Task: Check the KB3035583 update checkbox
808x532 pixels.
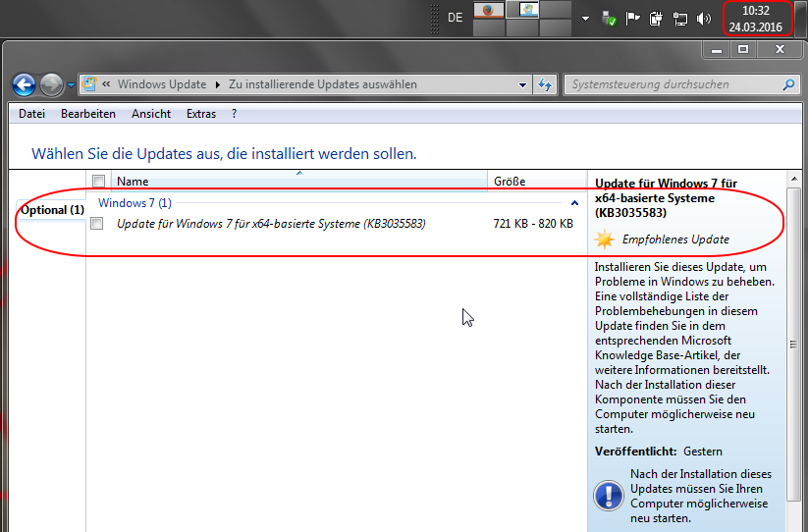Action: click(97, 224)
